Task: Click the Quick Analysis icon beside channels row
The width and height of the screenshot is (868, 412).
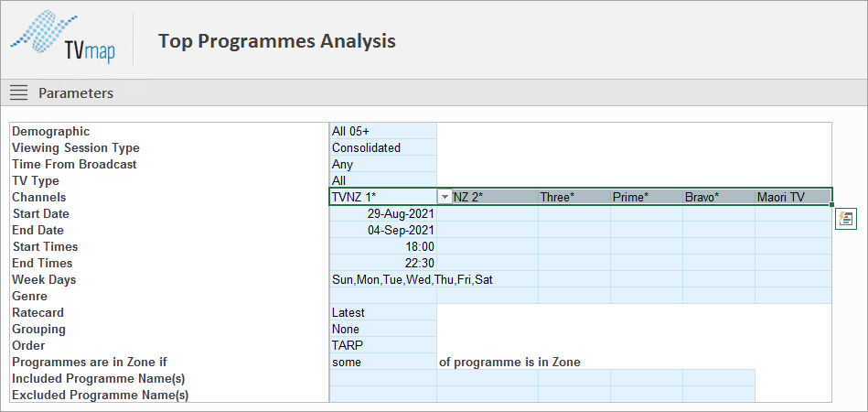Action: [846, 218]
